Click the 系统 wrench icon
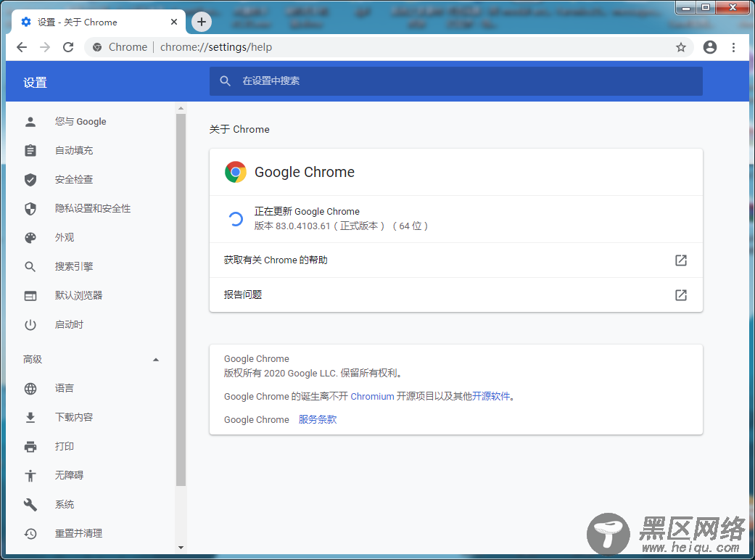Image resolution: width=755 pixels, height=560 pixels. 30,505
